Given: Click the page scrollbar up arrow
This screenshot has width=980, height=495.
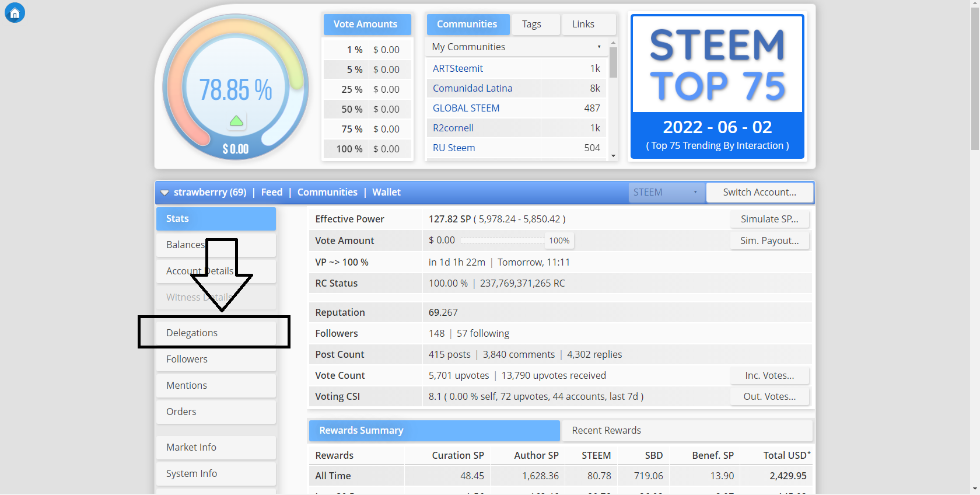Looking at the screenshot, I should click(x=975, y=4).
